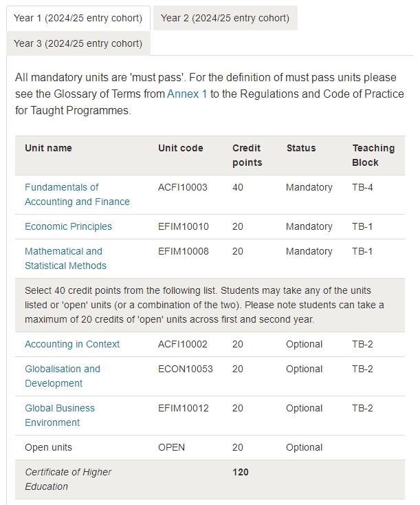Image resolution: width=420 pixels, height=505 pixels.
Task: Switch to the Year 1 cohort tab
Action: (x=78, y=18)
